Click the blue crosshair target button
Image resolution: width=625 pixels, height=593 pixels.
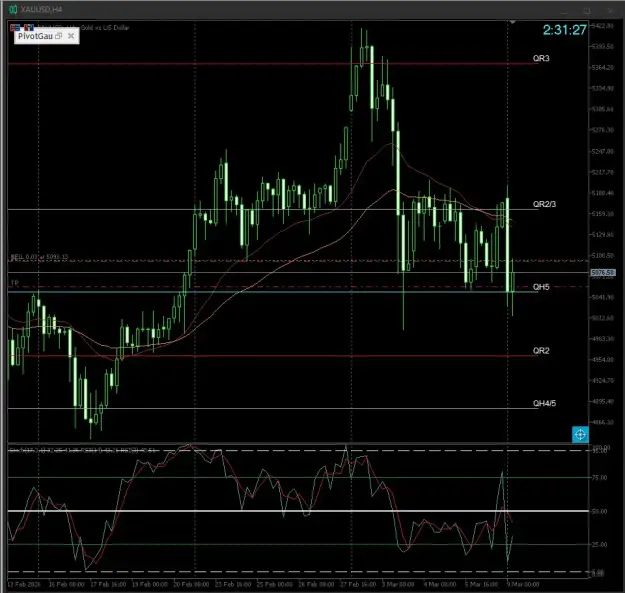click(x=580, y=434)
